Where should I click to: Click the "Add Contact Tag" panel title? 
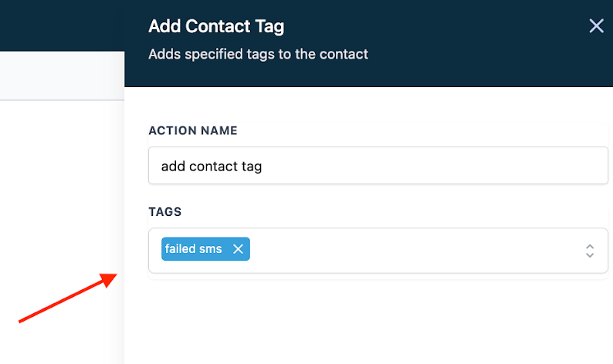216,26
